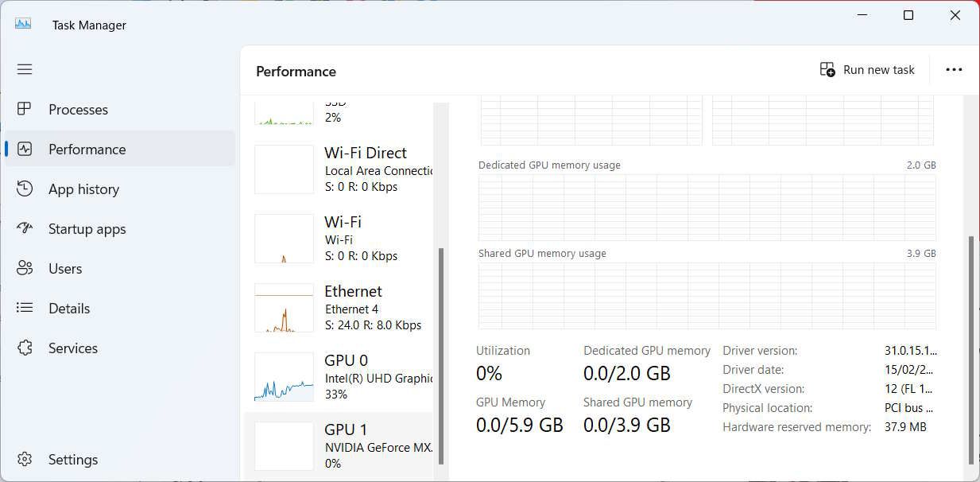
Task: Click the GPU 0 Intel UHD graph thumbnail
Action: tap(283, 377)
